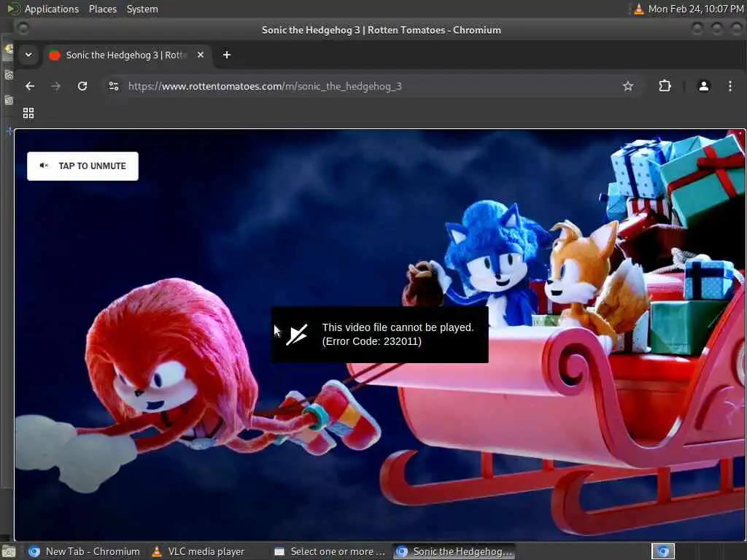This screenshot has width=747, height=560.
Task: Open the System menu
Action: coord(142,9)
